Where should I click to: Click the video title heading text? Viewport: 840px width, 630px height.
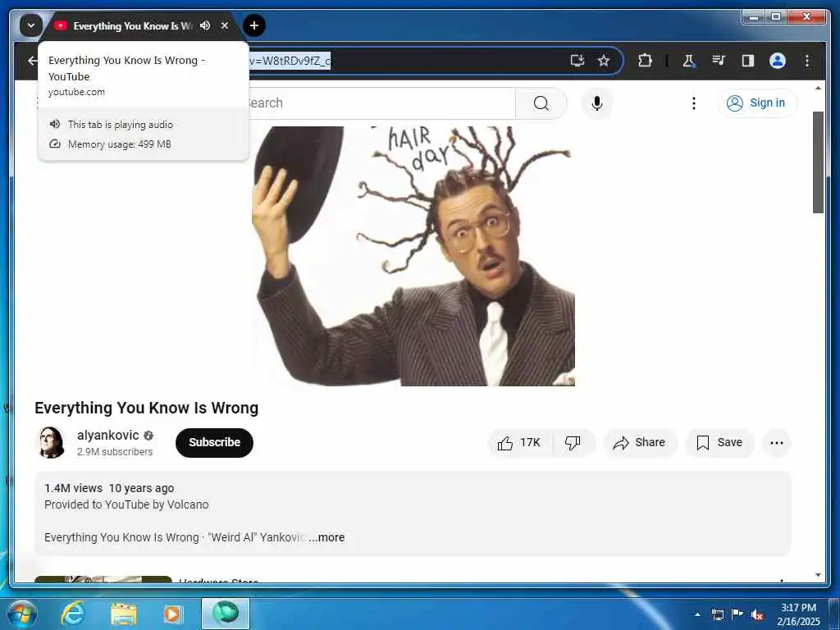coord(146,409)
